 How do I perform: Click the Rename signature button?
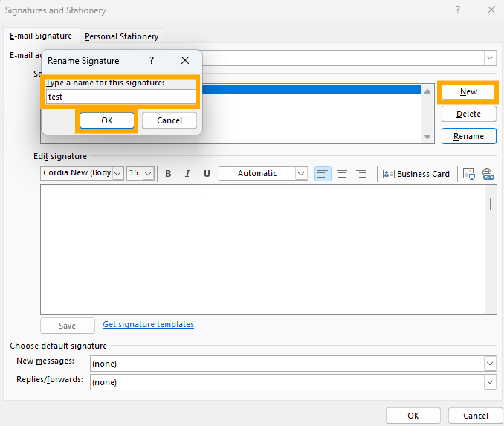coord(468,136)
